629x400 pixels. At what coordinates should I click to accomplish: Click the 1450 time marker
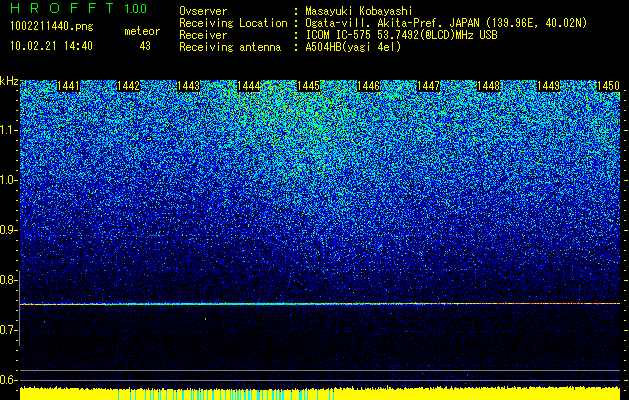click(608, 86)
